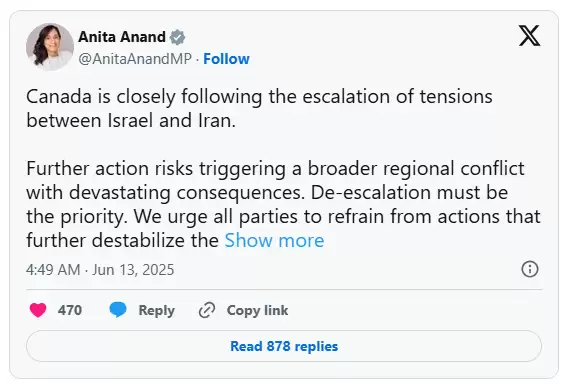The width and height of the screenshot is (570, 385).
Task: Click the blue reply speech bubble icon
Action: [x=118, y=310]
